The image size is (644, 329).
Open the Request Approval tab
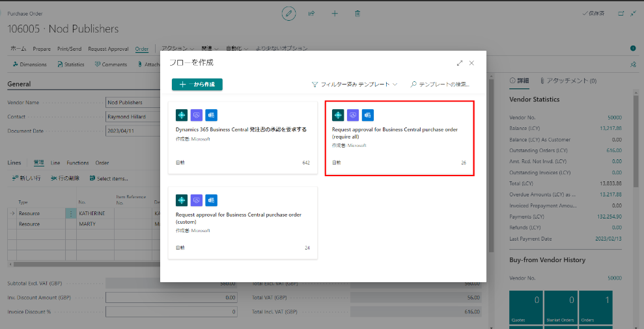click(x=108, y=48)
